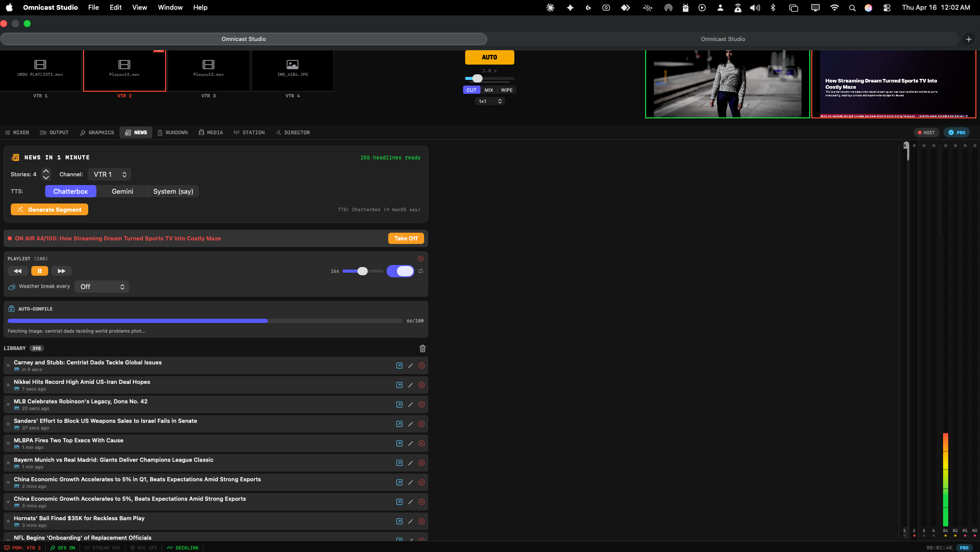Select Gemini as TTS engine

coord(122,192)
